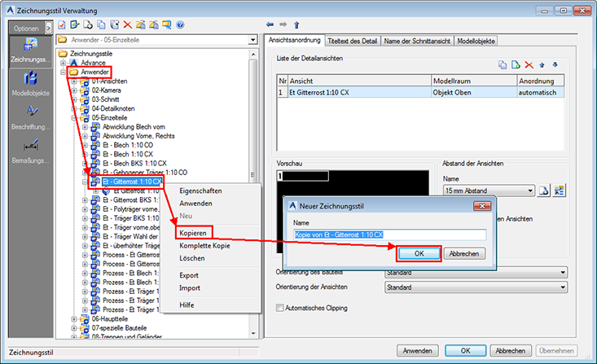This screenshot has width=597, height=364.
Task: Select the Ansichtsanordnung tab
Action: click(x=294, y=40)
